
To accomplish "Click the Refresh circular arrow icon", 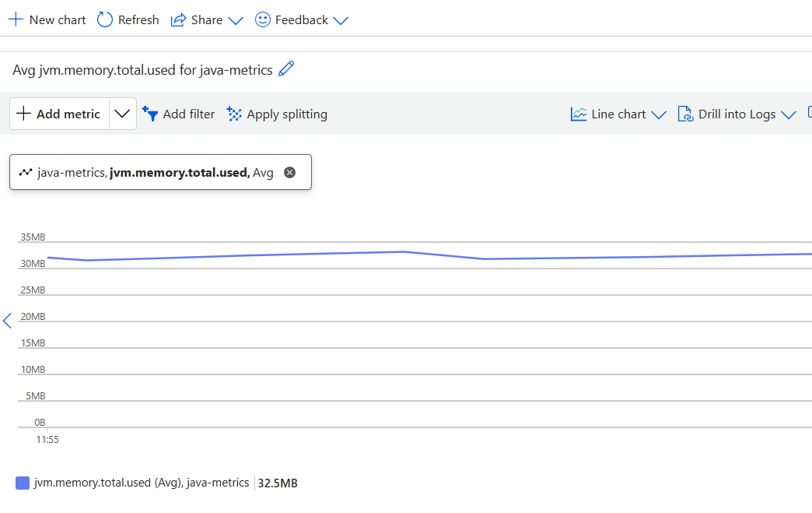I will (x=105, y=20).
